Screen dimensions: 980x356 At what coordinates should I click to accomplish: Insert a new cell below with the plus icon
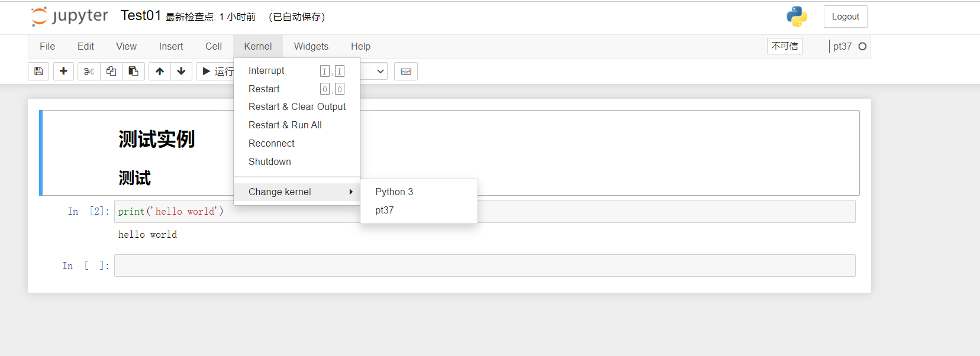coord(63,71)
